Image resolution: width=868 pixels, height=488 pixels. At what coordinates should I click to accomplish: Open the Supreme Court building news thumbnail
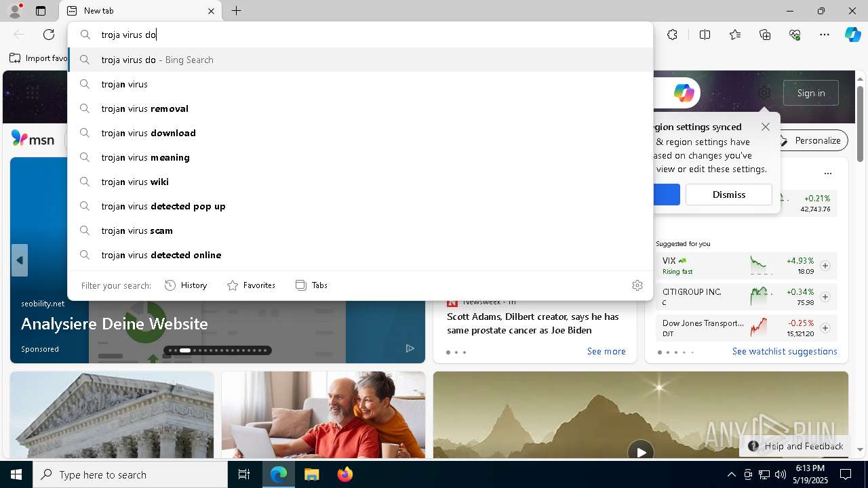coord(112,415)
